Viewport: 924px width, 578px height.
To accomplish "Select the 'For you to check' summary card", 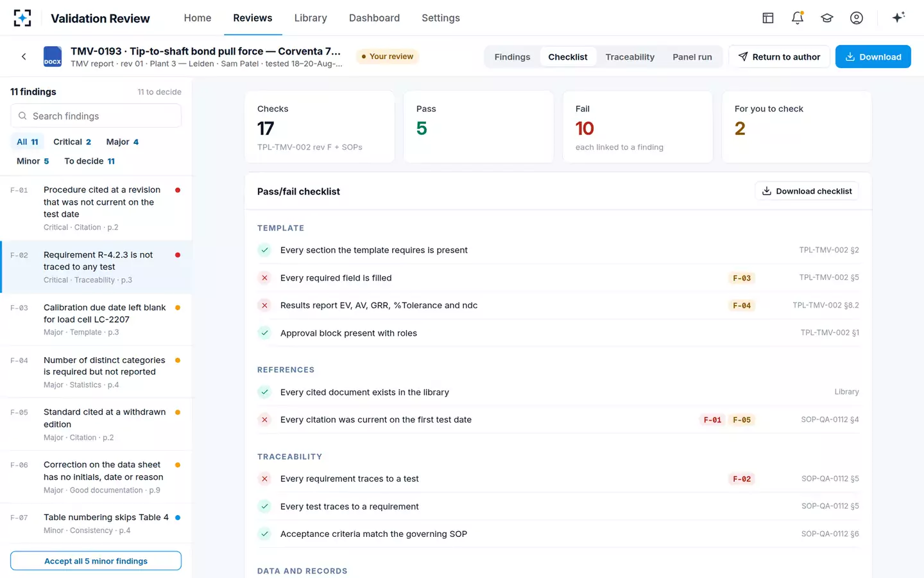I will pyautogui.click(x=796, y=127).
